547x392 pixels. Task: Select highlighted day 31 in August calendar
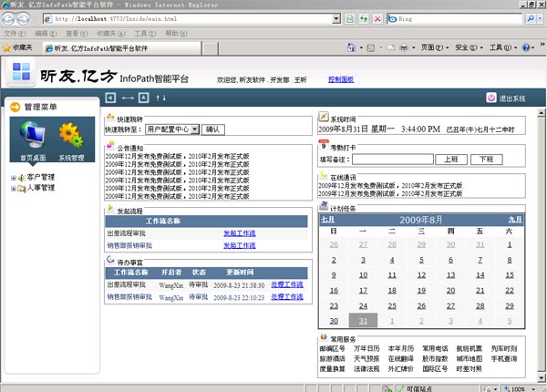[363, 320]
